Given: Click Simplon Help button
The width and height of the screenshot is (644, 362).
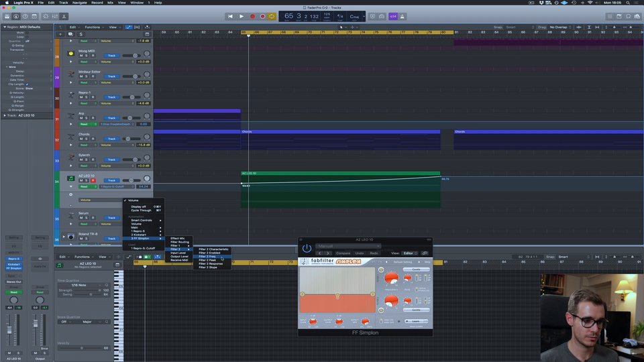Looking at the screenshot, I should point(427,262).
